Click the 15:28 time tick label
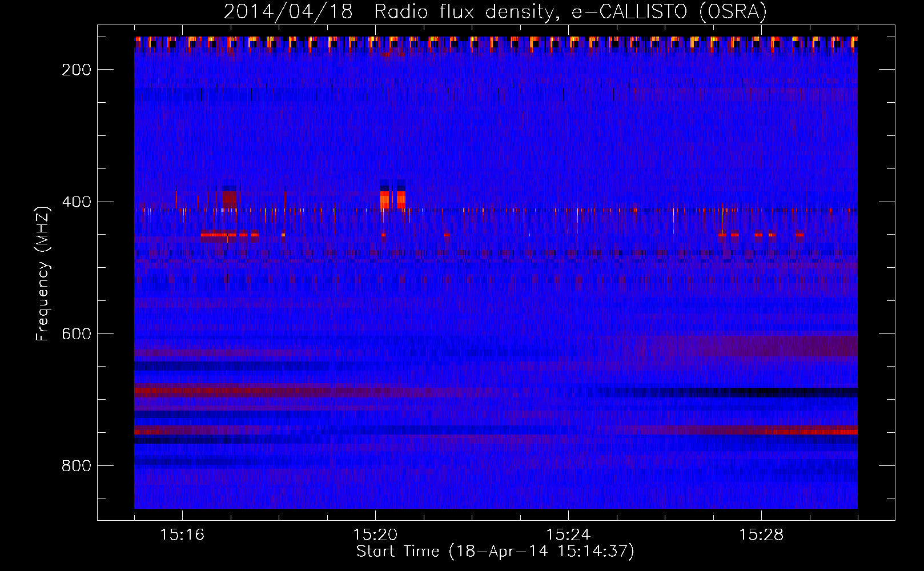This screenshot has height=571, width=924. 761,535
